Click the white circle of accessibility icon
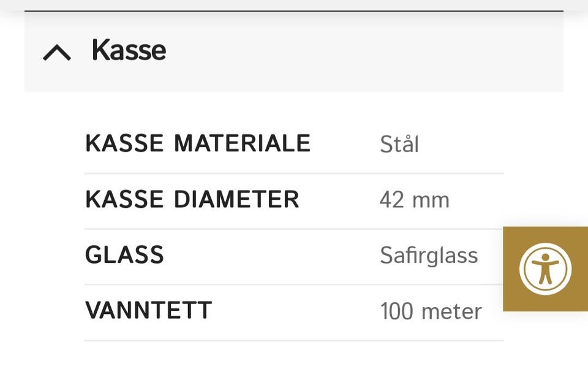 coord(545,268)
